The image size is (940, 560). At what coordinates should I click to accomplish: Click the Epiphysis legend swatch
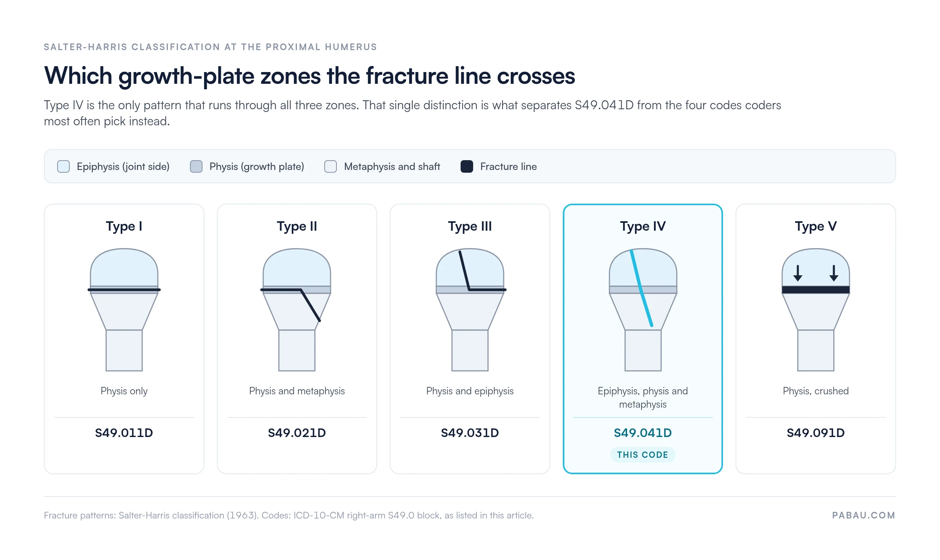[63, 166]
